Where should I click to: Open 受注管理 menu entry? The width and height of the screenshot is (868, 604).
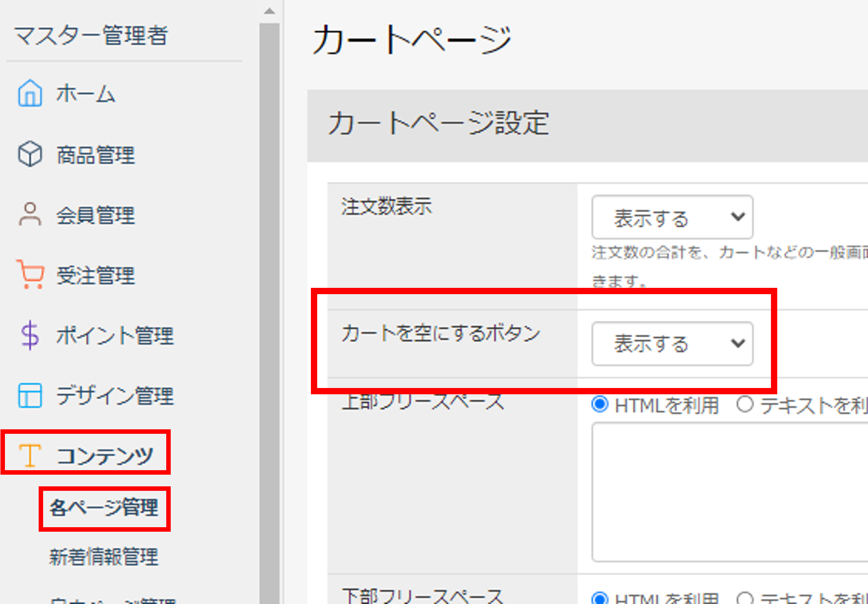click(96, 275)
